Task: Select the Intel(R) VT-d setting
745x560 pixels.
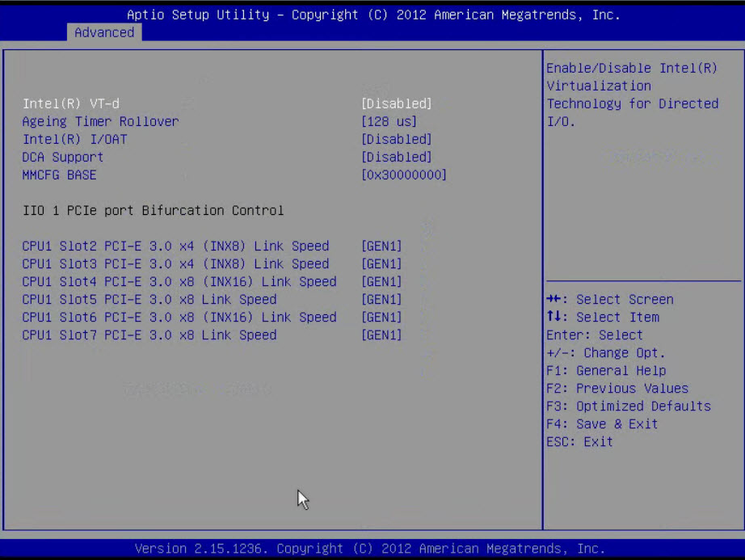Action: 71,103
